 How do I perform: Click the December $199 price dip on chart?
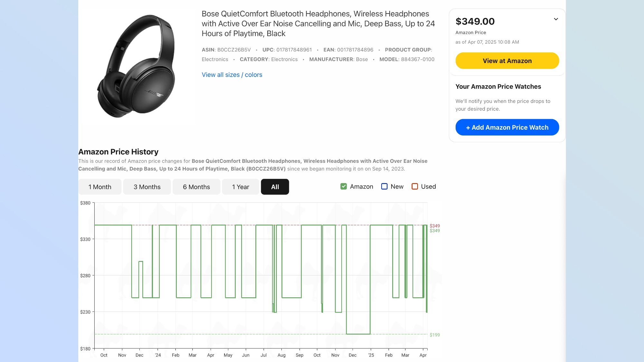[358, 334]
